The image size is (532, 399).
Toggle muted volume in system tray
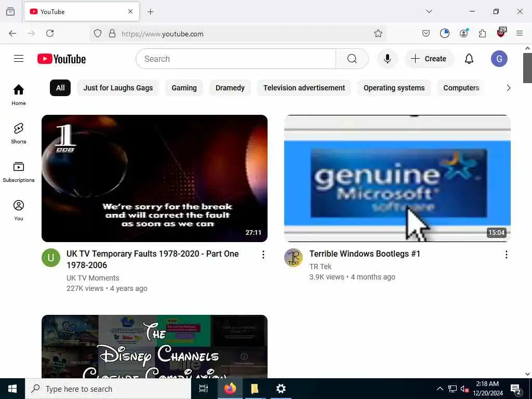tap(464, 389)
